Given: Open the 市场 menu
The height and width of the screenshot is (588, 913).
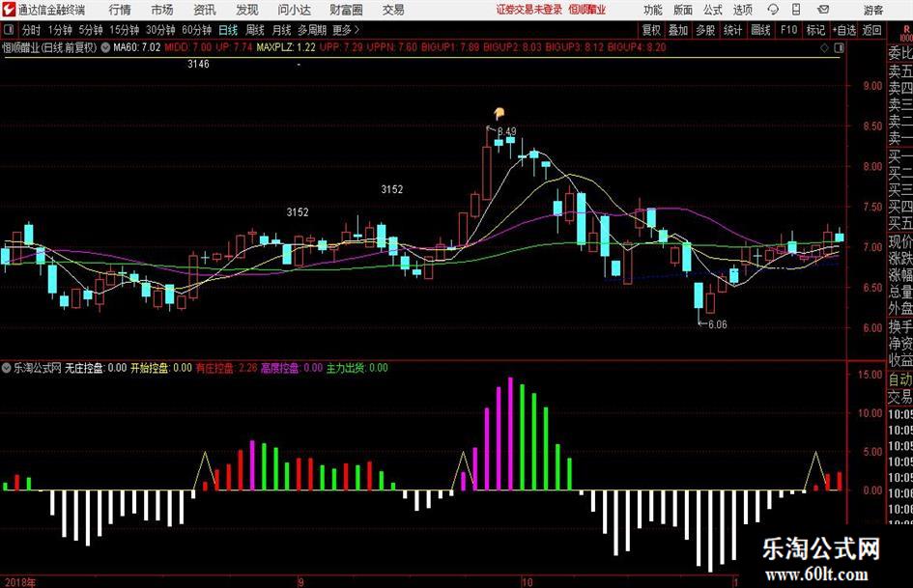Looking at the screenshot, I should click(162, 10).
